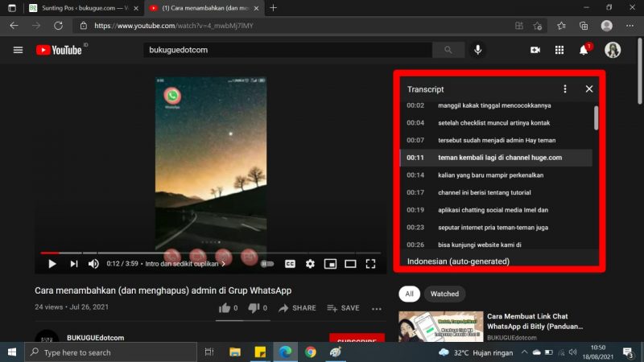Open Edge settings and more menu
The width and height of the screenshot is (644, 362).
pyautogui.click(x=630, y=26)
